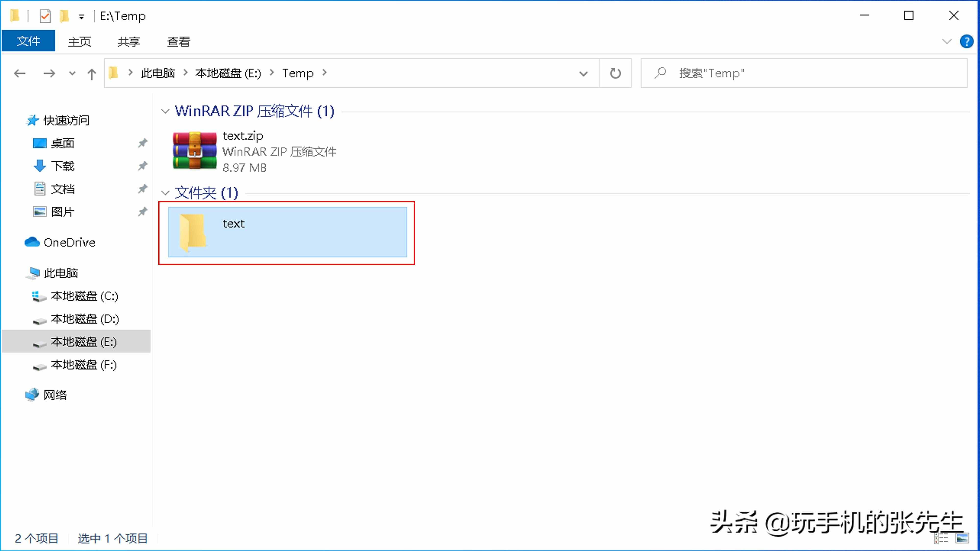Click the 文件 menu tab
Screen dimensions: 980x551
tap(28, 42)
